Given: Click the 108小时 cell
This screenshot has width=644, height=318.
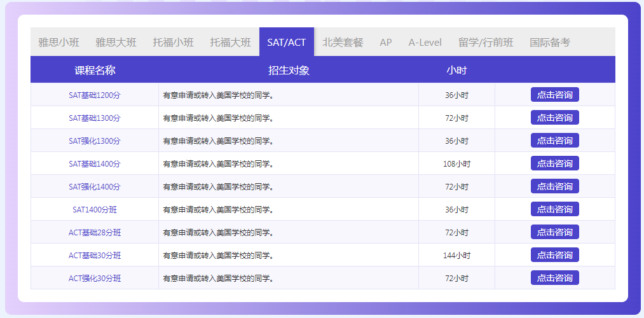Looking at the screenshot, I should [456, 163].
